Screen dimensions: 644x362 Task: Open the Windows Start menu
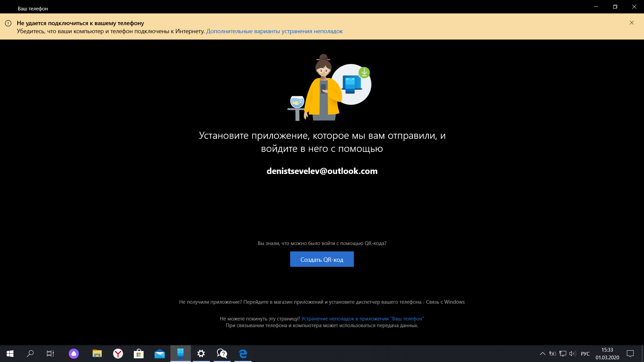click(10, 354)
